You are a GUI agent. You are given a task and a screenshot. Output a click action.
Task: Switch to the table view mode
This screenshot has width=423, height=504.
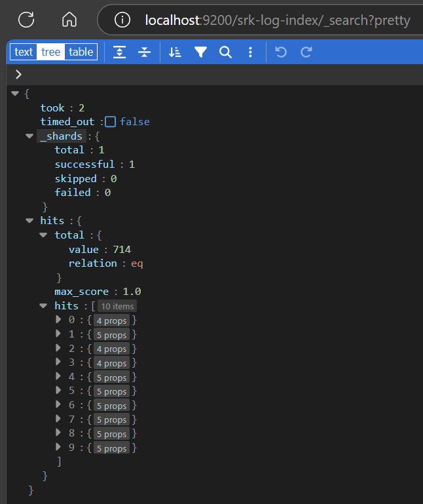coord(81,52)
